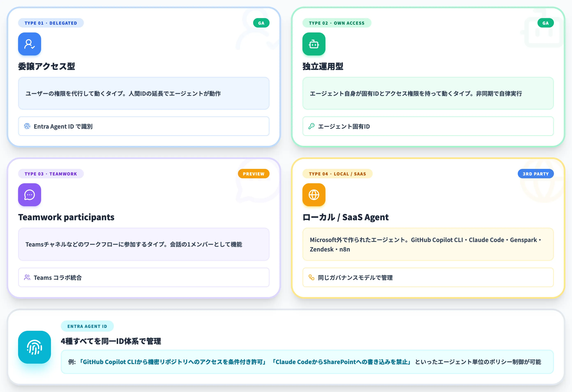Click the example text about Claude CodeからSharePoint

click(x=341, y=362)
